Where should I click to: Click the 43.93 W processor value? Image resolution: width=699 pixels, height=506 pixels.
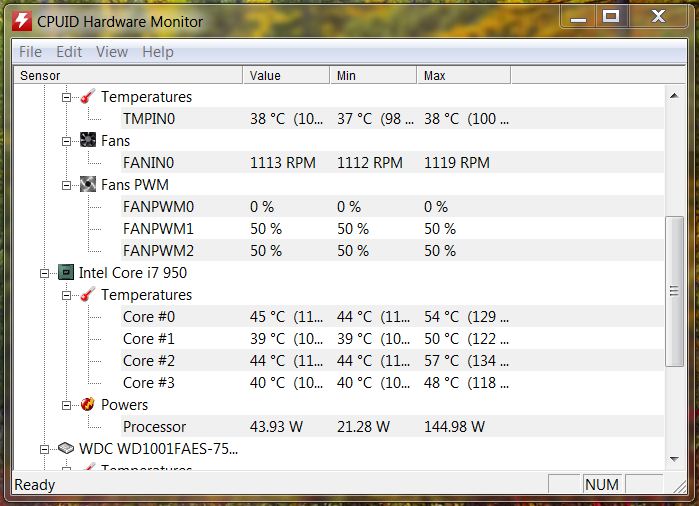pyautogui.click(x=276, y=427)
